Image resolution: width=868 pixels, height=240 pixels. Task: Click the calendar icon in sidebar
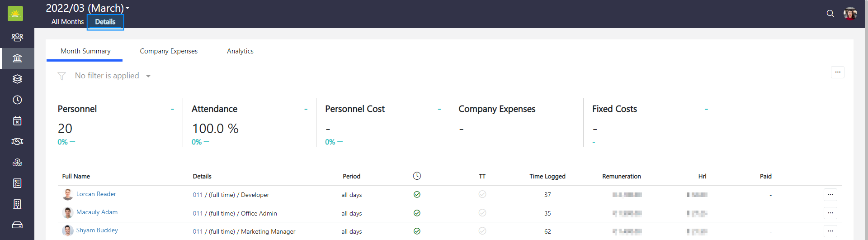(17, 121)
